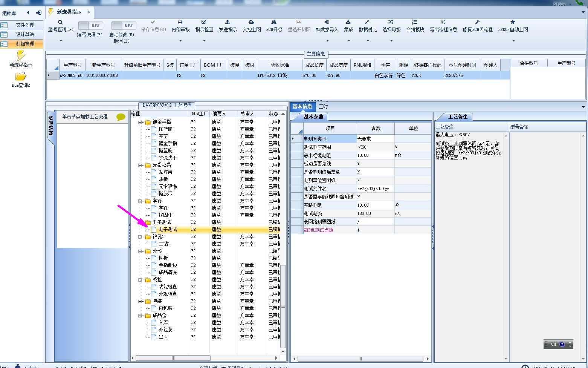The width and height of the screenshot is (588, 368).
Task: Select 终固化 process node
Action: [165, 215]
